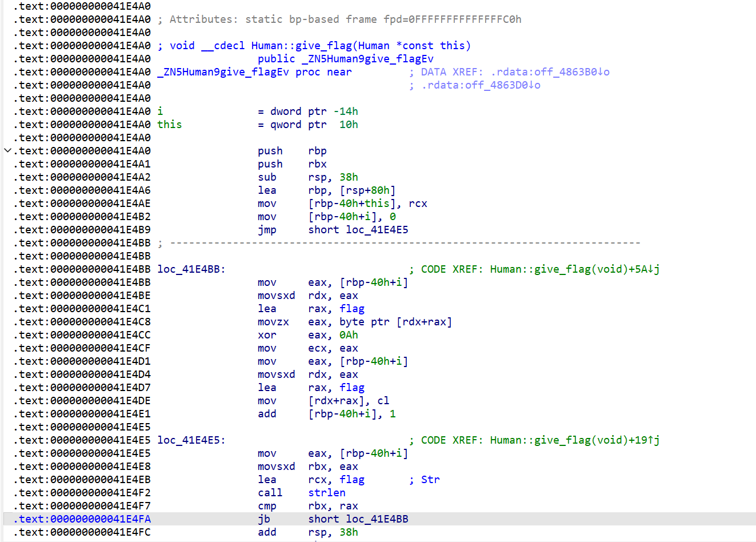Select the 'flag' operand at address 41E4EB

coord(352,480)
